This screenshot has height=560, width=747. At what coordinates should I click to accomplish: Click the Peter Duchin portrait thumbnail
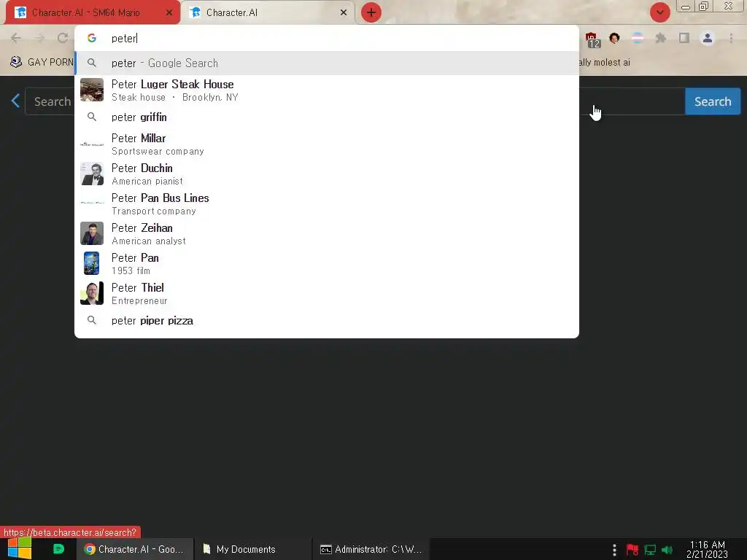(x=92, y=174)
